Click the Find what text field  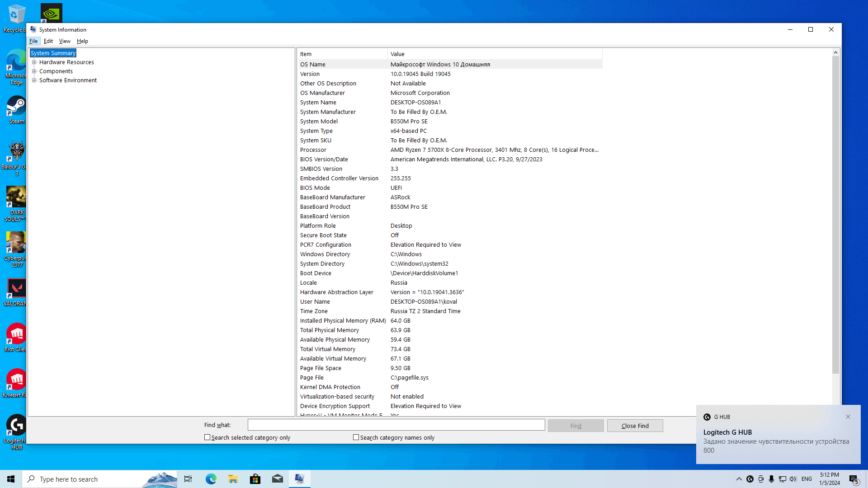(x=396, y=425)
